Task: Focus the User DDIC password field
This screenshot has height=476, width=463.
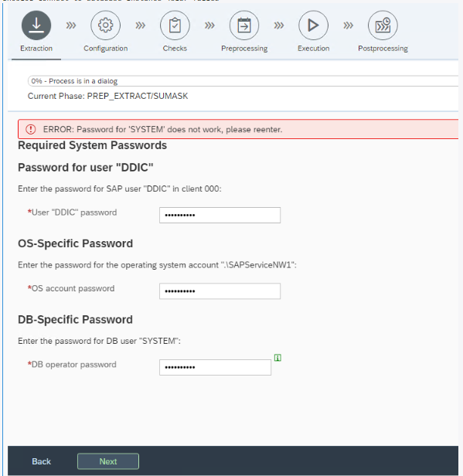Action: pos(220,216)
